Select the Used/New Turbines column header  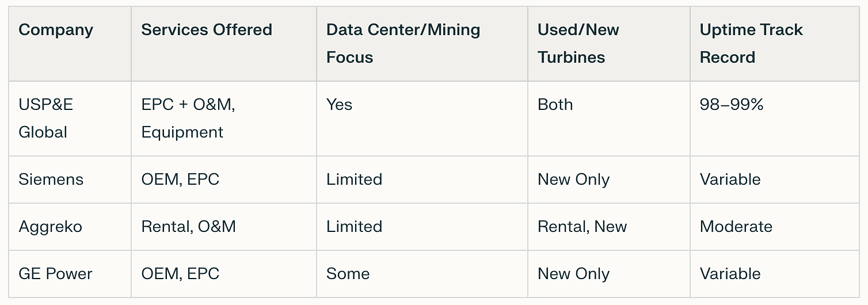pos(578,44)
